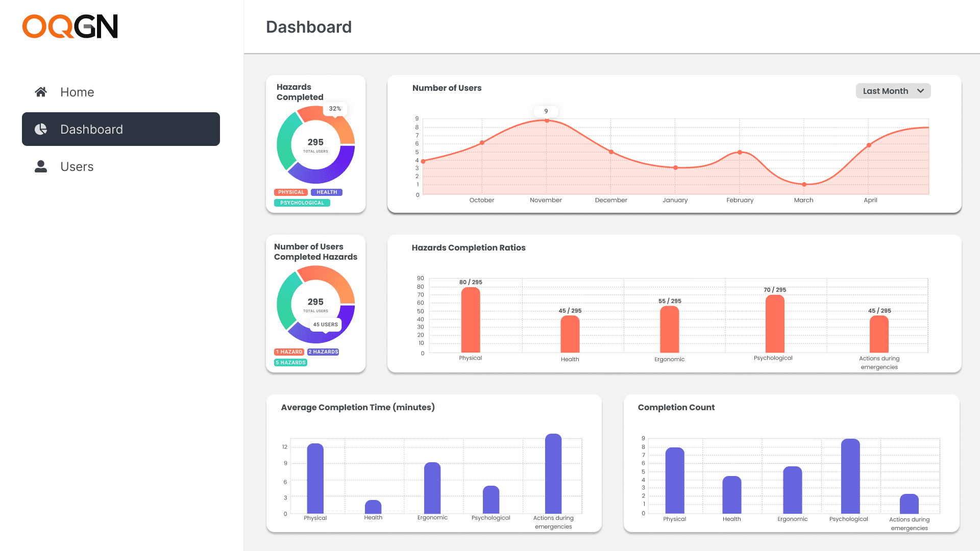Click the Health bar in Average Completion Time
This screenshot has height=551, width=980.
[373, 507]
